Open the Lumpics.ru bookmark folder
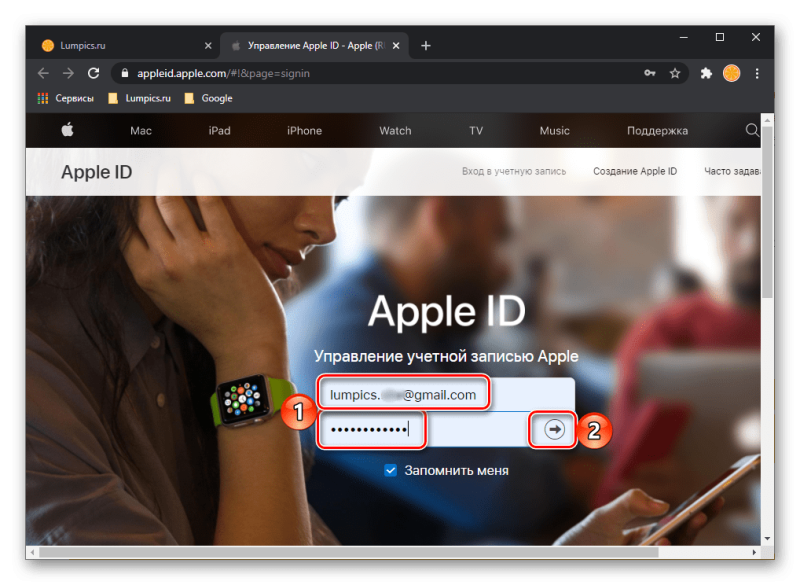 140,98
